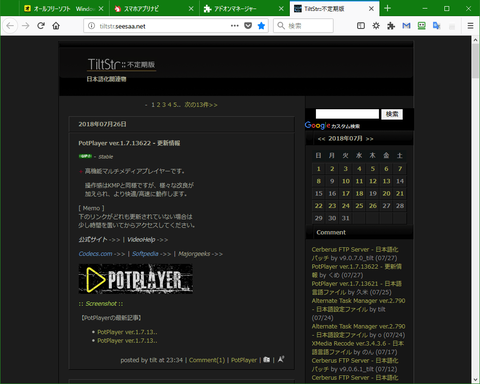The height and width of the screenshot is (384, 480).
Task: Open the Firefox hamburger menu
Action: (x=470, y=26)
